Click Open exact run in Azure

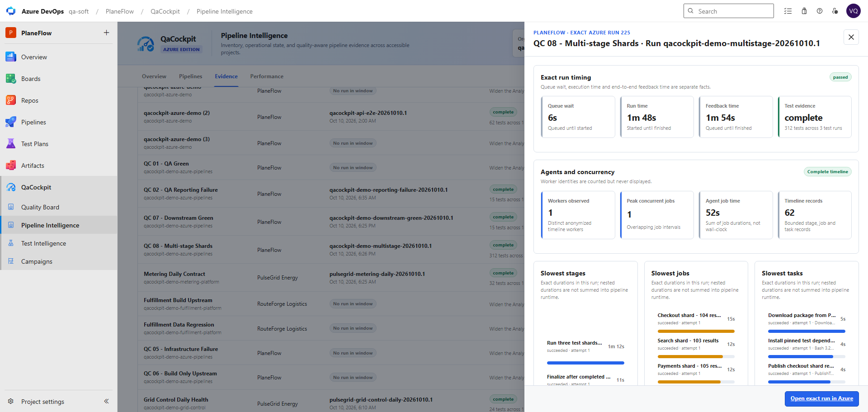coord(821,398)
